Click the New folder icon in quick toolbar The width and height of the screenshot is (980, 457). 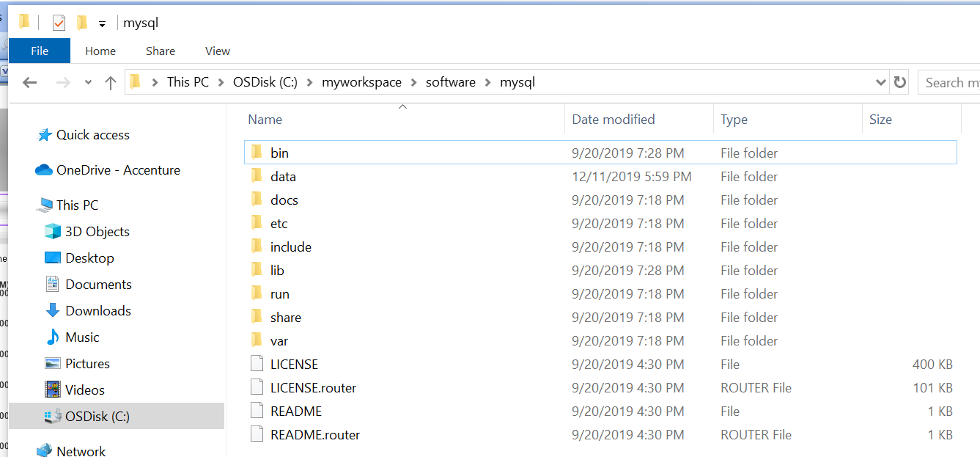pyautogui.click(x=82, y=23)
